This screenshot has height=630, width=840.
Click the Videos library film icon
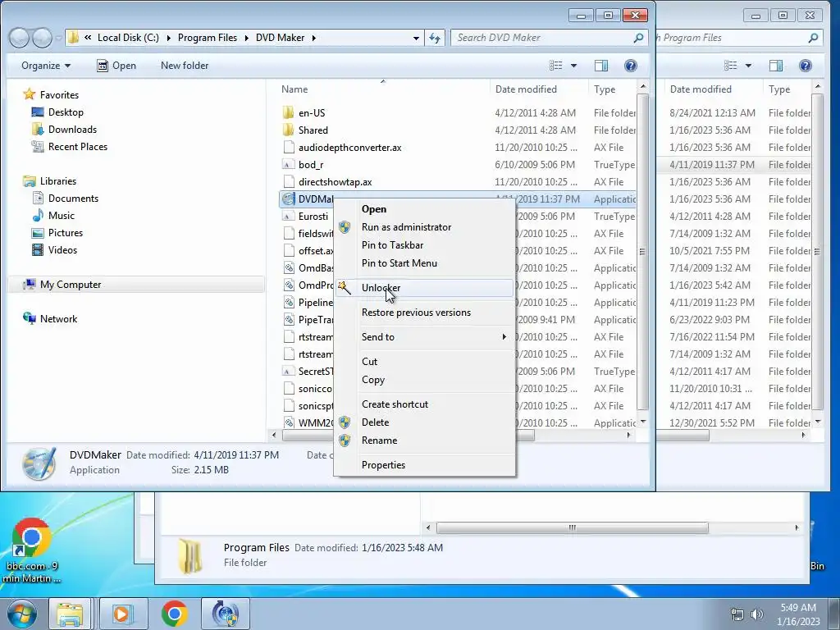(38, 249)
